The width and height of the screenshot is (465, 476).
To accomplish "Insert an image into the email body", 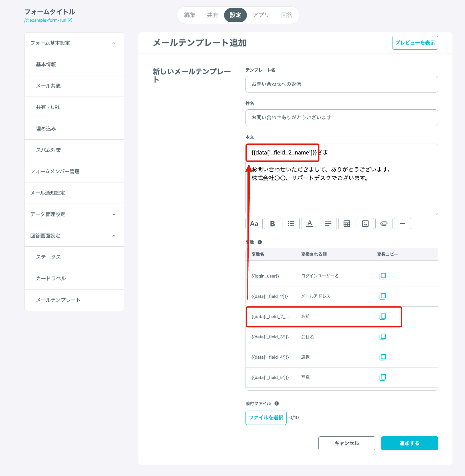I will coord(365,224).
